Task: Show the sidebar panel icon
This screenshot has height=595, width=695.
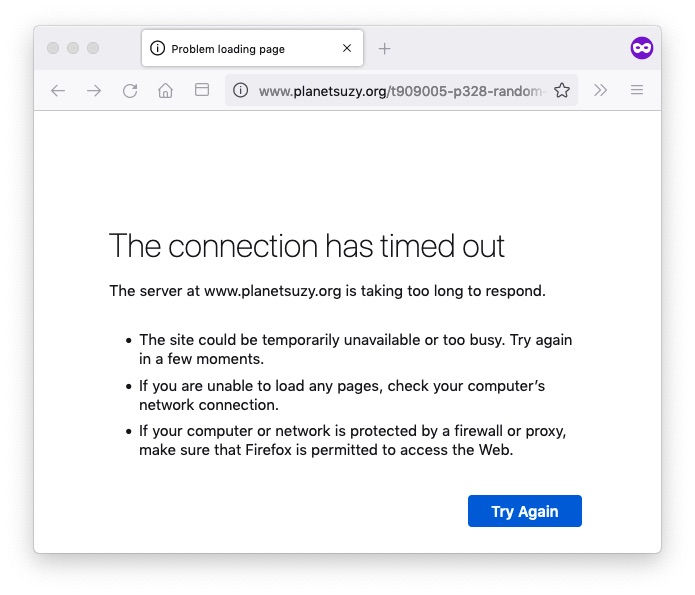Action: pyautogui.click(x=202, y=90)
